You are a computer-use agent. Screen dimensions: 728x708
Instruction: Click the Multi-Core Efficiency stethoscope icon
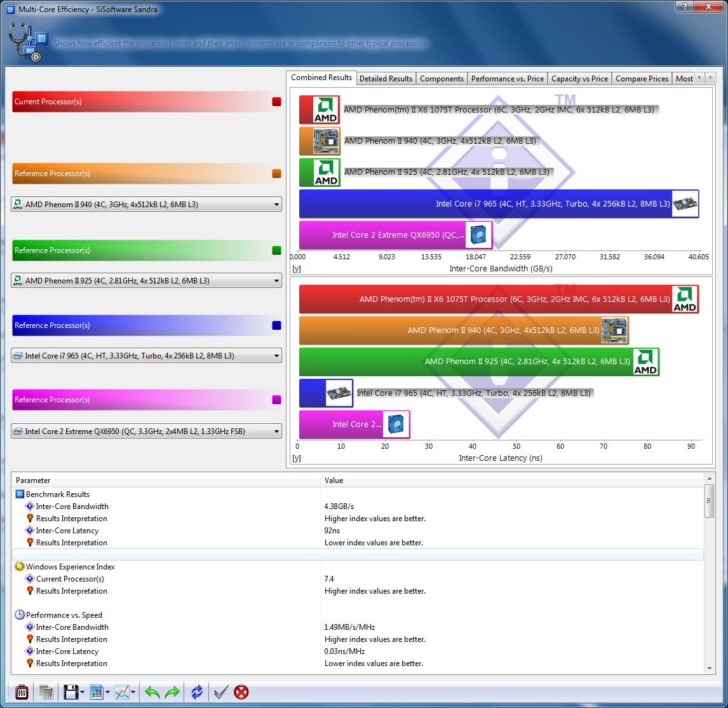28,42
